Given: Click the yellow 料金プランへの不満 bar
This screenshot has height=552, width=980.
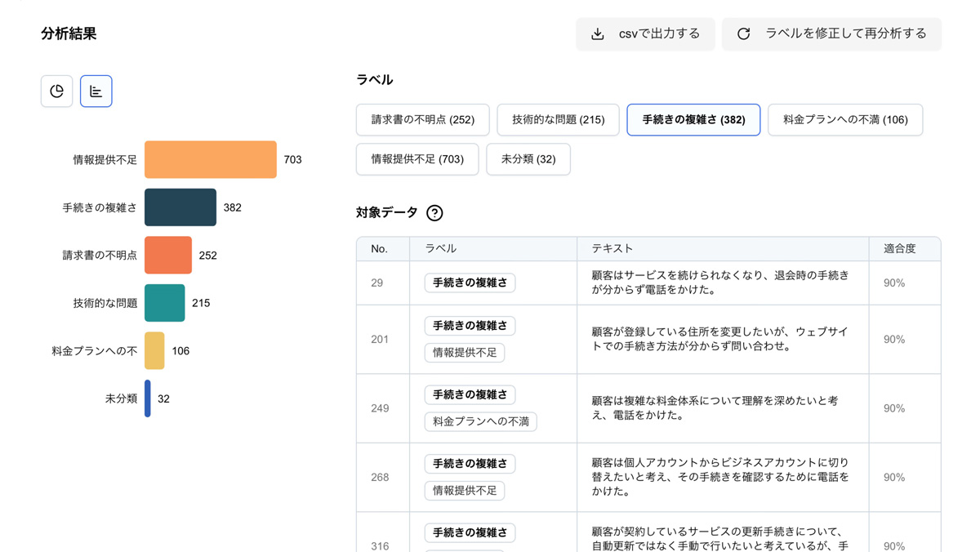Looking at the screenshot, I should pos(154,351).
